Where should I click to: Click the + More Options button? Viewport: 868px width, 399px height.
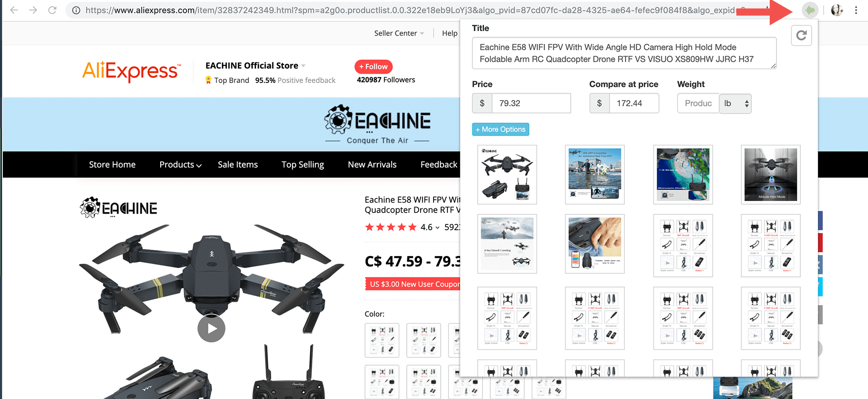coord(501,129)
